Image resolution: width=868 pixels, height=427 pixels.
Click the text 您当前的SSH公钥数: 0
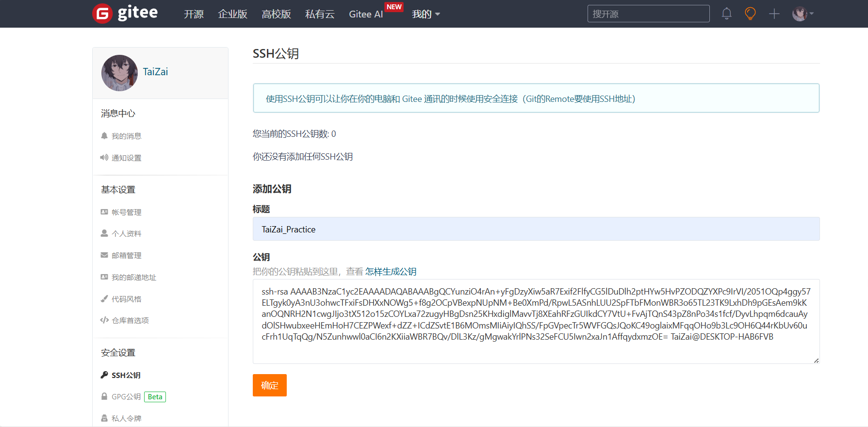point(294,134)
